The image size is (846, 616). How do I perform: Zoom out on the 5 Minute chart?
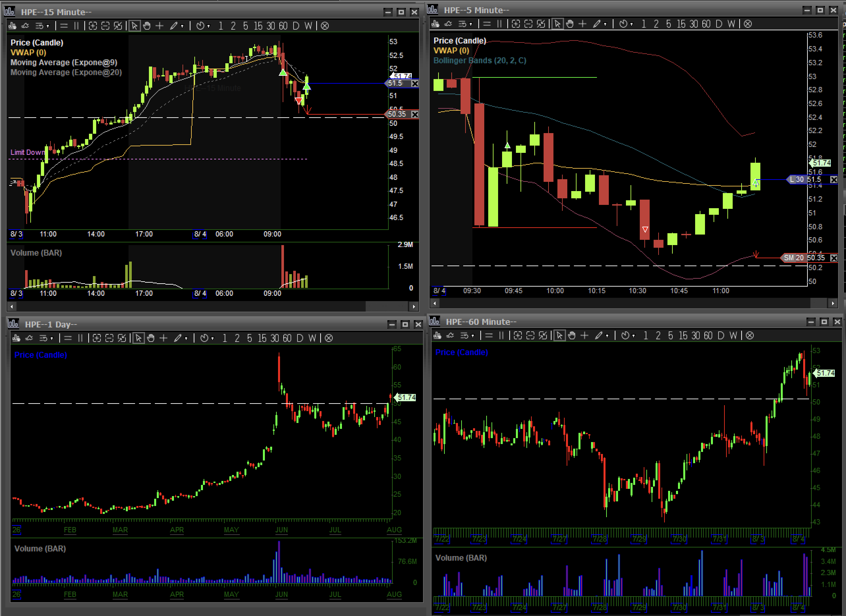pos(528,24)
